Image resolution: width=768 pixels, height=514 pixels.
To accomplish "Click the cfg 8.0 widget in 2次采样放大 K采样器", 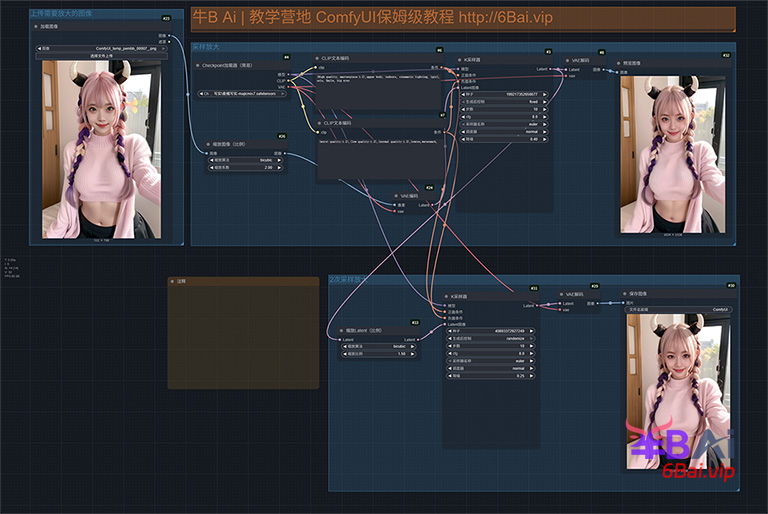I will pyautogui.click(x=491, y=353).
